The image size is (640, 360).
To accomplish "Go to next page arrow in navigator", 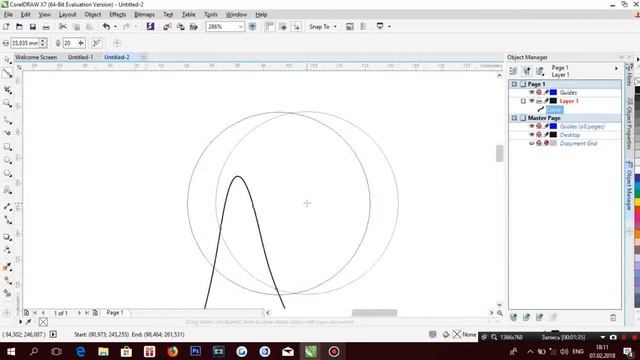I will [x=79, y=313].
